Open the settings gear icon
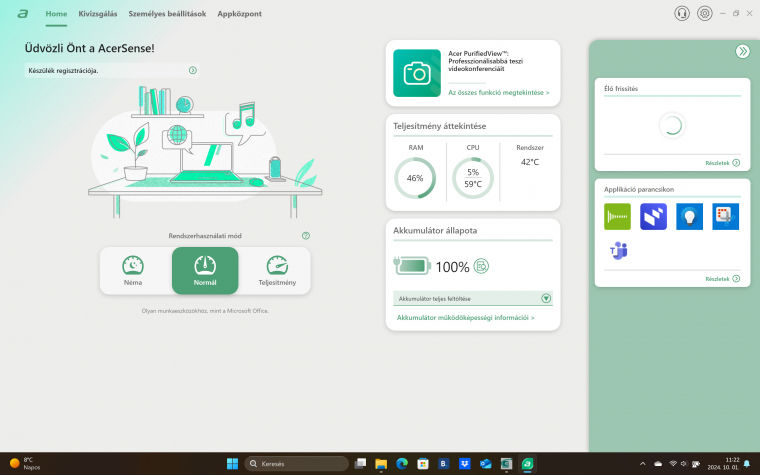This screenshot has width=760, height=475. (704, 14)
